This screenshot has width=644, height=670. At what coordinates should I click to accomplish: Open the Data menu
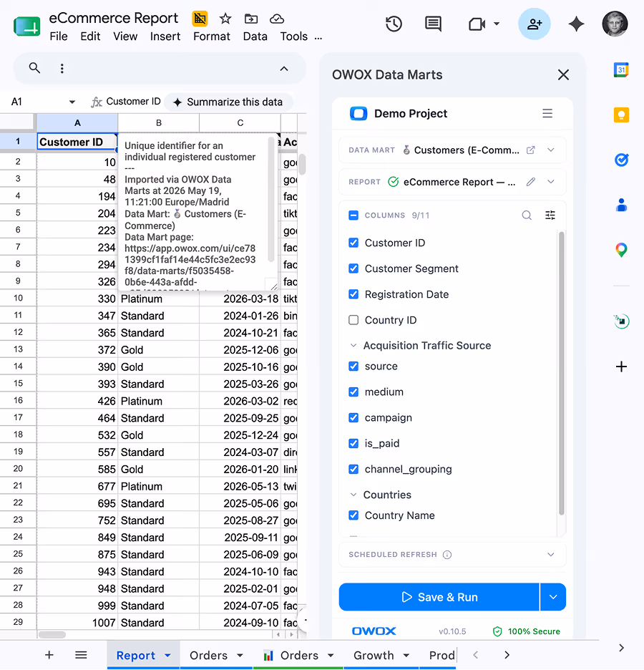pyautogui.click(x=255, y=37)
